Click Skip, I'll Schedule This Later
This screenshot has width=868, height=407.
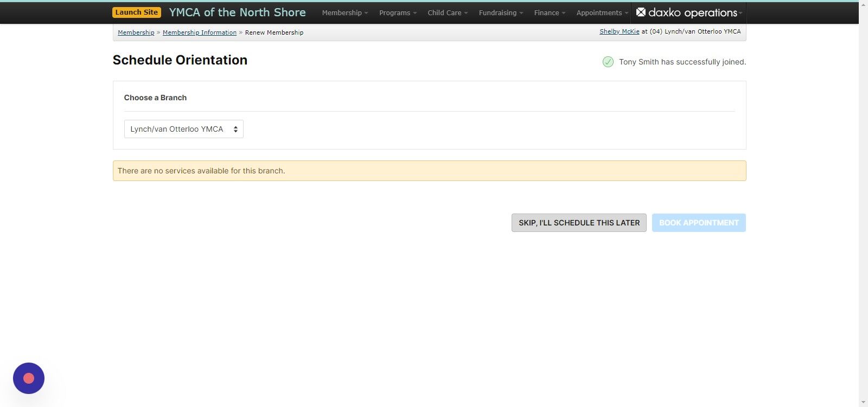(579, 223)
